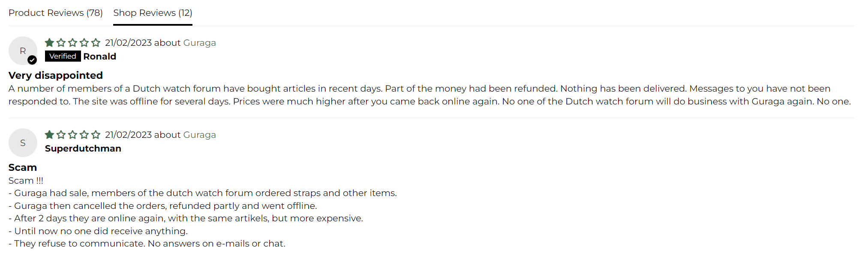Click Superdutchman's avatar circle with letter S
This screenshot has height=253, width=868.
[x=23, y=143]
